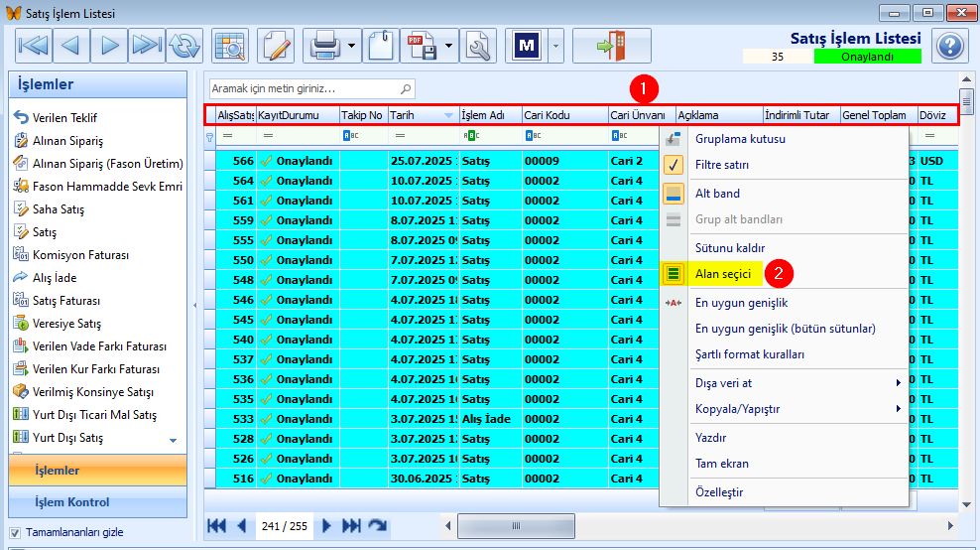Image resolution: width=980 pixels, height=550 pixels.
Task: Open the help question mark button
Action: 949,46
